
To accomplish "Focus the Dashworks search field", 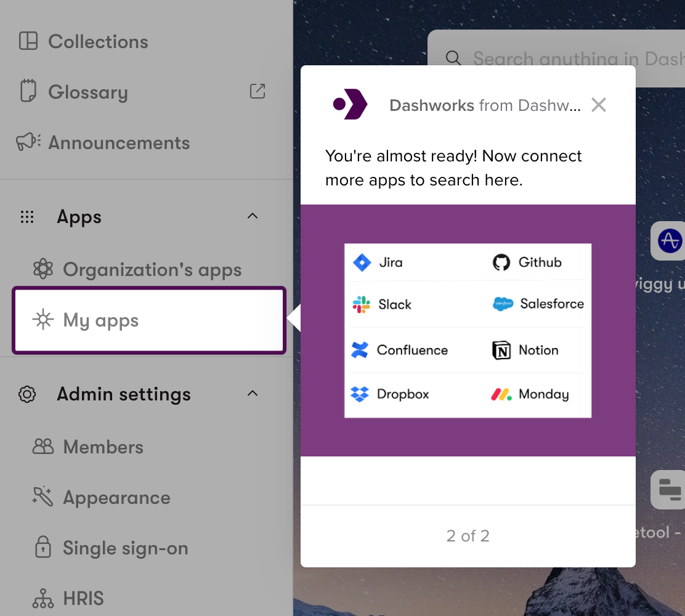I will [556, 58].
